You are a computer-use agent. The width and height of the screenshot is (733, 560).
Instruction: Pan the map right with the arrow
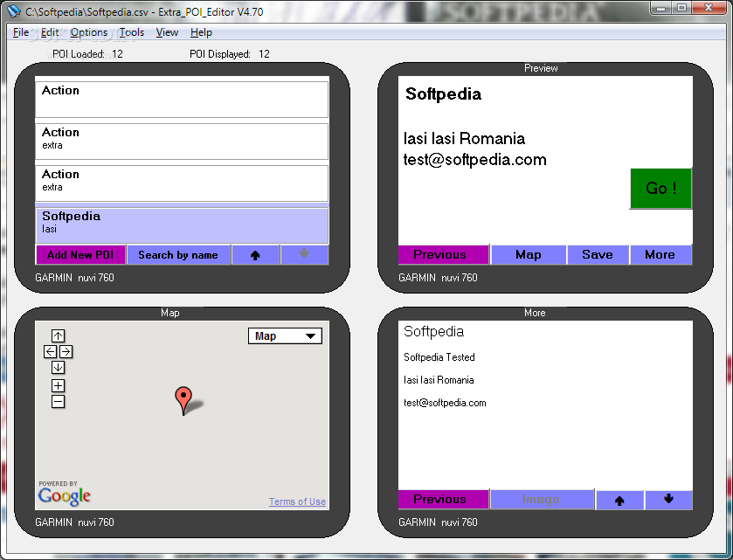point(66,351)
